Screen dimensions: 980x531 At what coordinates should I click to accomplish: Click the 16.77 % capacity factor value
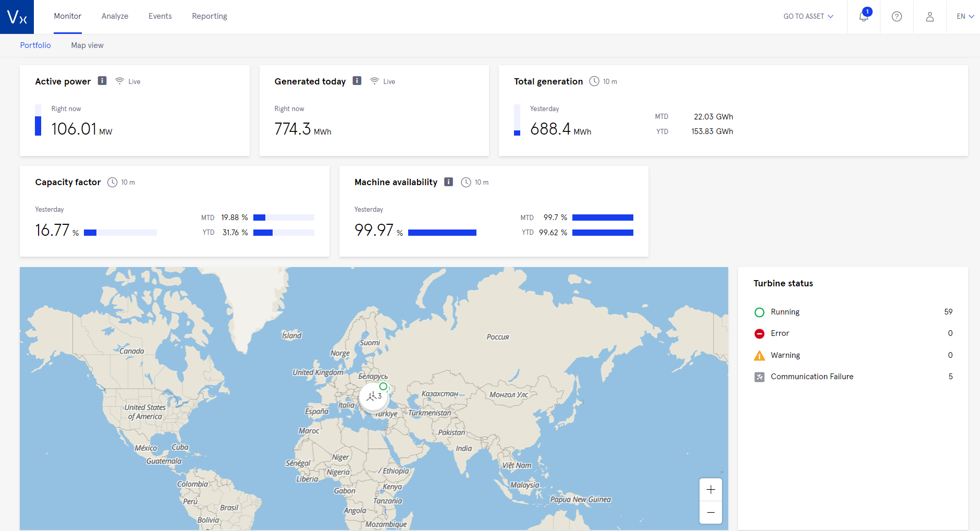[57, 230]
